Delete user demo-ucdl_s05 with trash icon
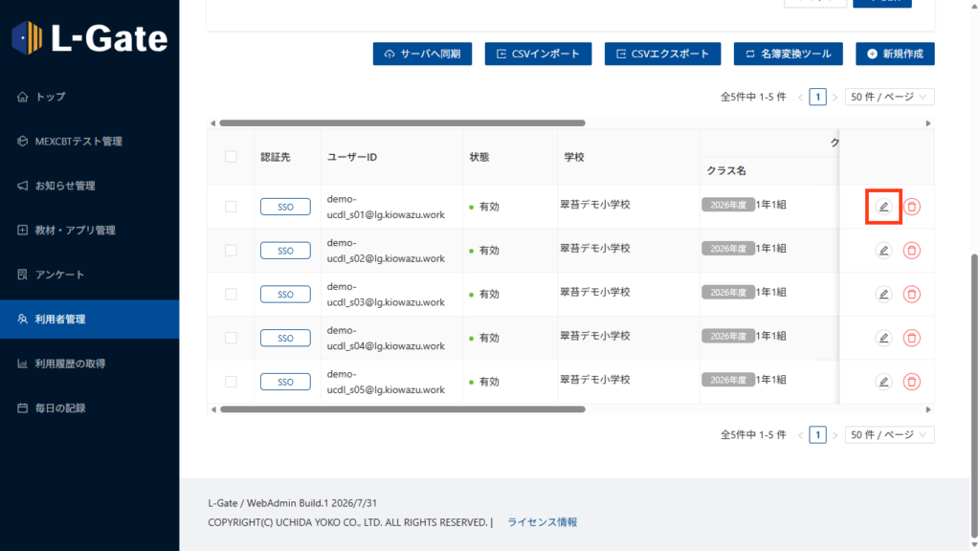 [x=911, y=382]
